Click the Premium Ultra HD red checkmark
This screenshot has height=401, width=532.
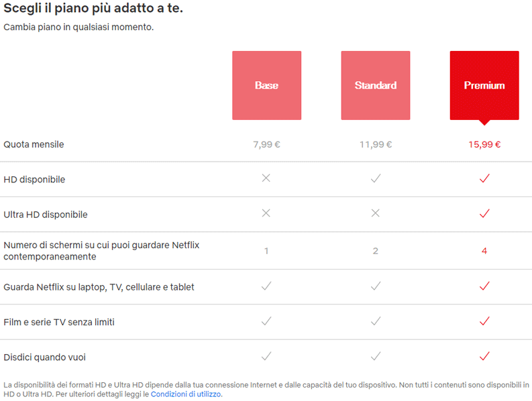pyautogui.click(x=484, y=213)
